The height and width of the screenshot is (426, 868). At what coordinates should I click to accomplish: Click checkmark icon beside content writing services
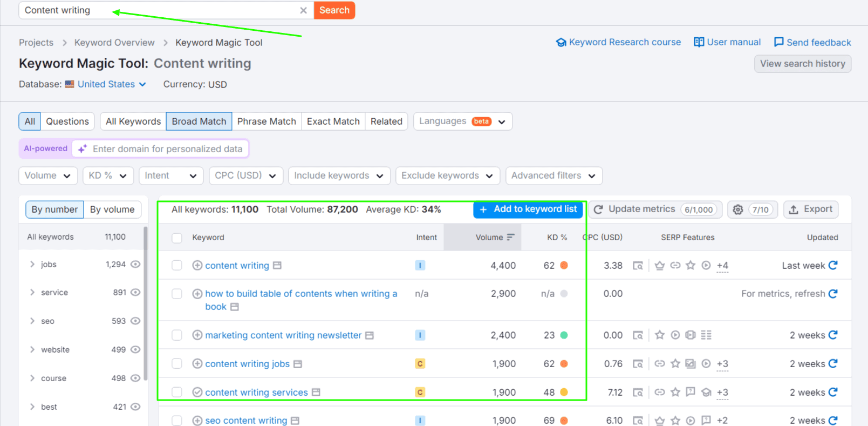point(197,393)
